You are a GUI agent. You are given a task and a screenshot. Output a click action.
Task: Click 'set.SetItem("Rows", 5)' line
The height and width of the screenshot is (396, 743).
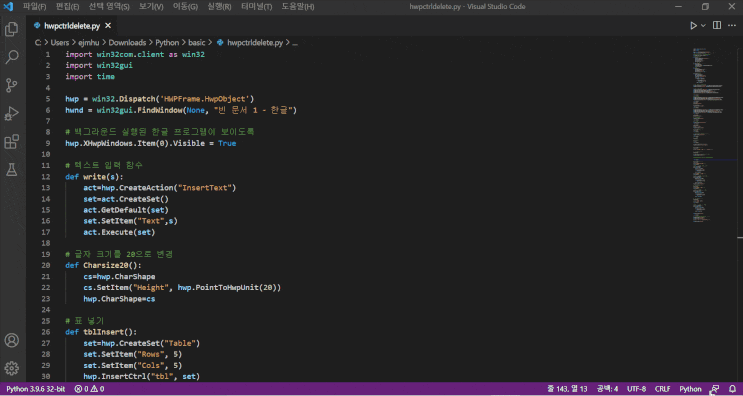(x=133, y=354)
